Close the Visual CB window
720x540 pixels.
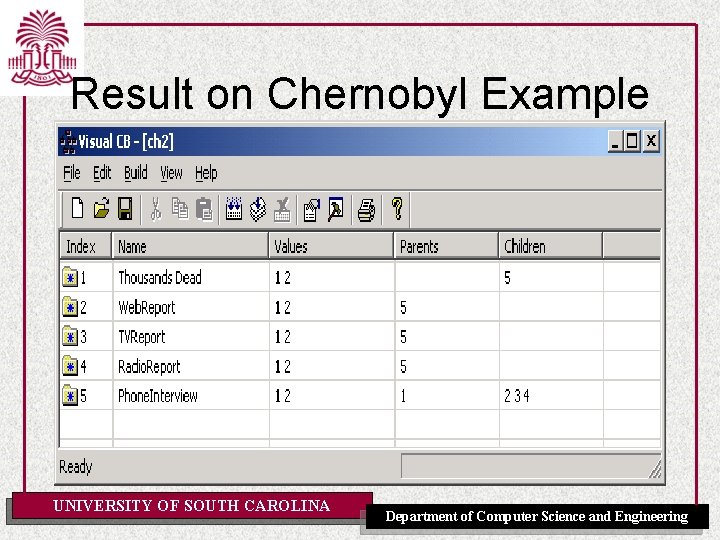(651, 141)
